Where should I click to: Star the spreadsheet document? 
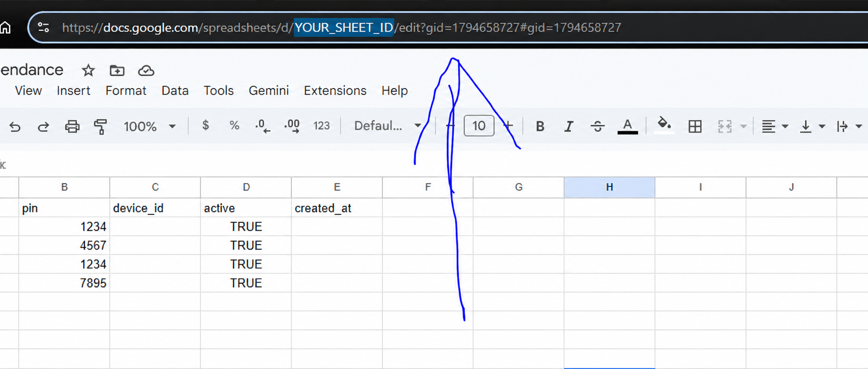(88, 70)
